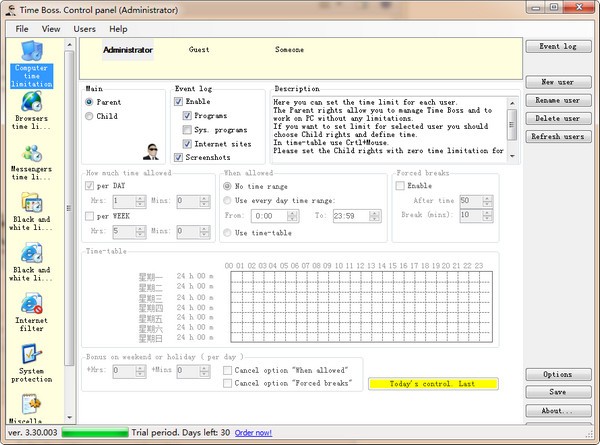Open the View menu

[50, 29]
